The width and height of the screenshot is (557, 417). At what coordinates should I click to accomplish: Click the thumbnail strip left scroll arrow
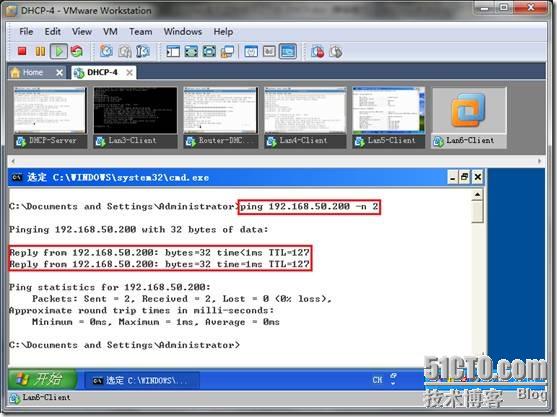click(13, 161)
